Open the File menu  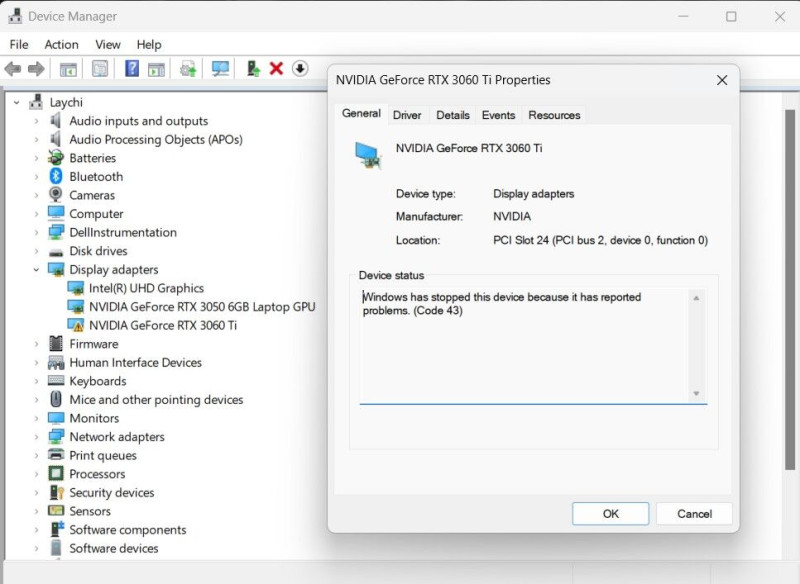[x=19, y=44]
